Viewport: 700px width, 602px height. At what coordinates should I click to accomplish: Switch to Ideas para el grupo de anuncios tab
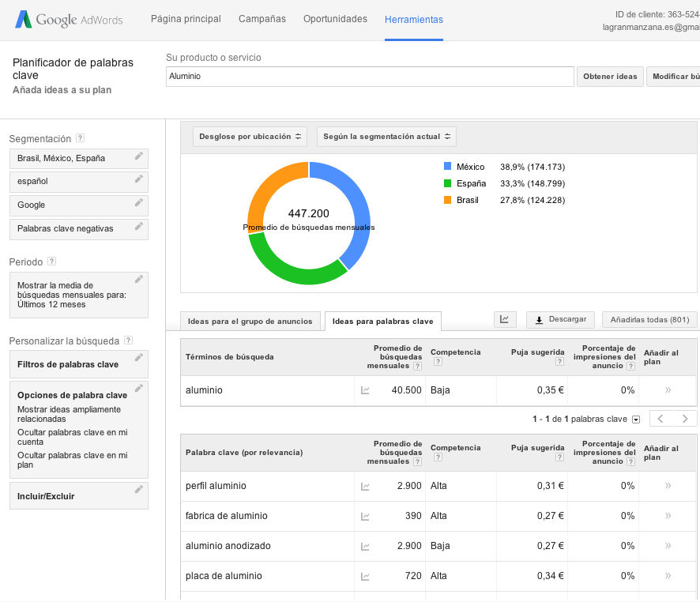[x=251, y=322]
